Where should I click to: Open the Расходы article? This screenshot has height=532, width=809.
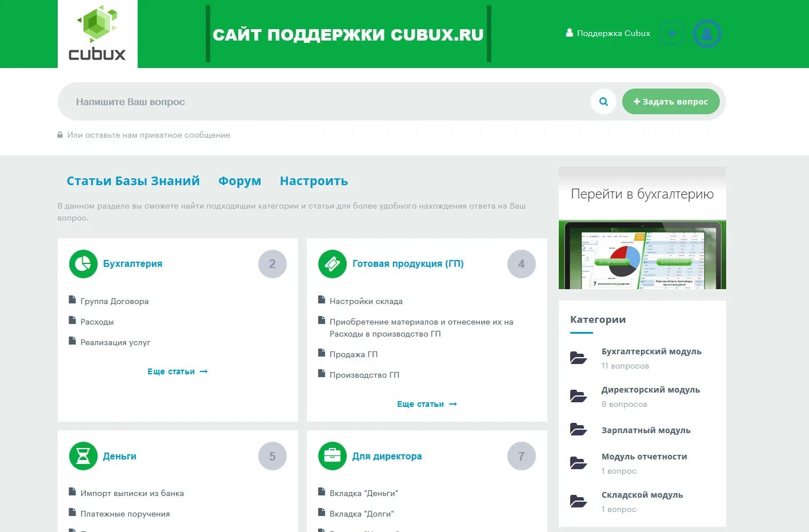[x=97, y=322]
